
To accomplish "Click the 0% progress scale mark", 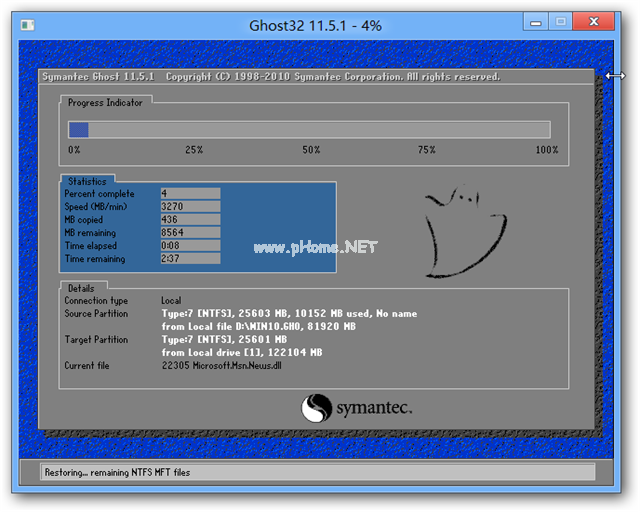I will click(74, 150).
